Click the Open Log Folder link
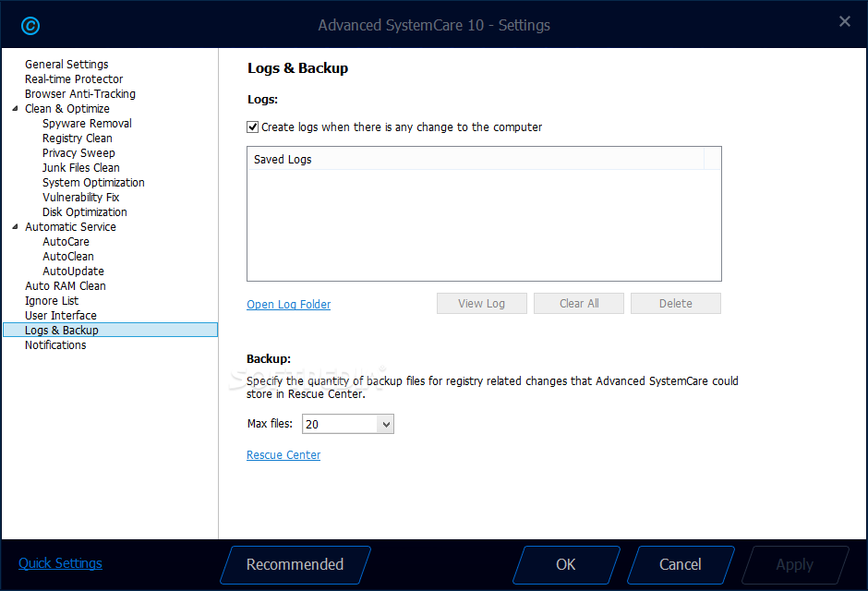868x591 pixels. pos(288,305)
